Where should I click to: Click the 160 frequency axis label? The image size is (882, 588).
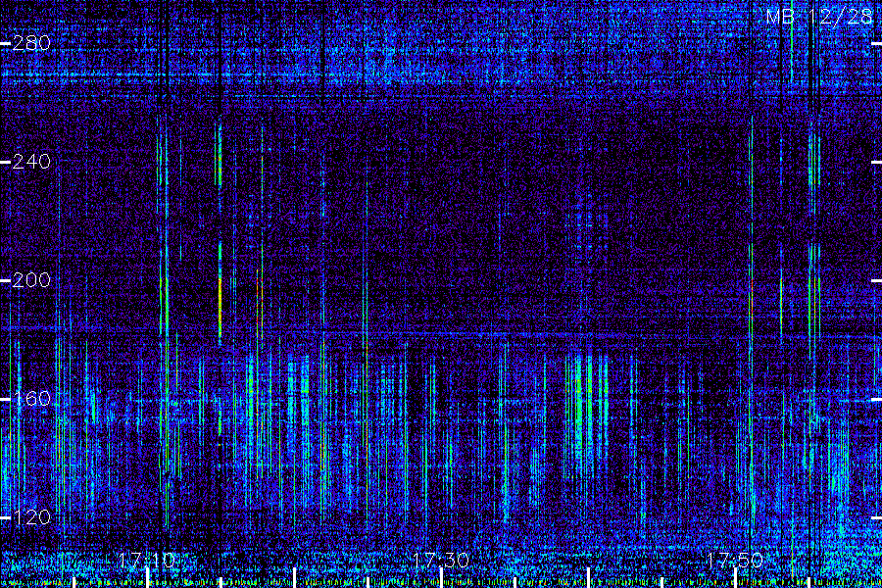click(x=31, y=399)
